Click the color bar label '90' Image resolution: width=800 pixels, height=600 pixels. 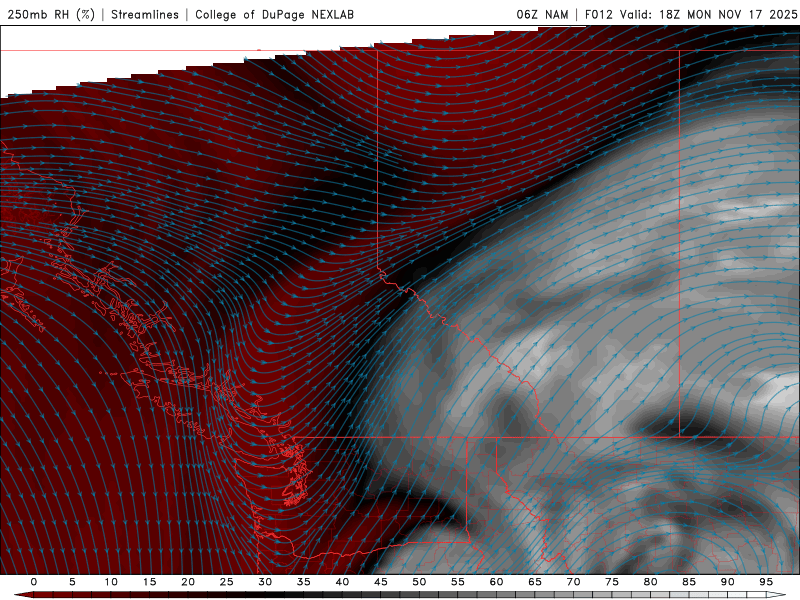(727, 582)
